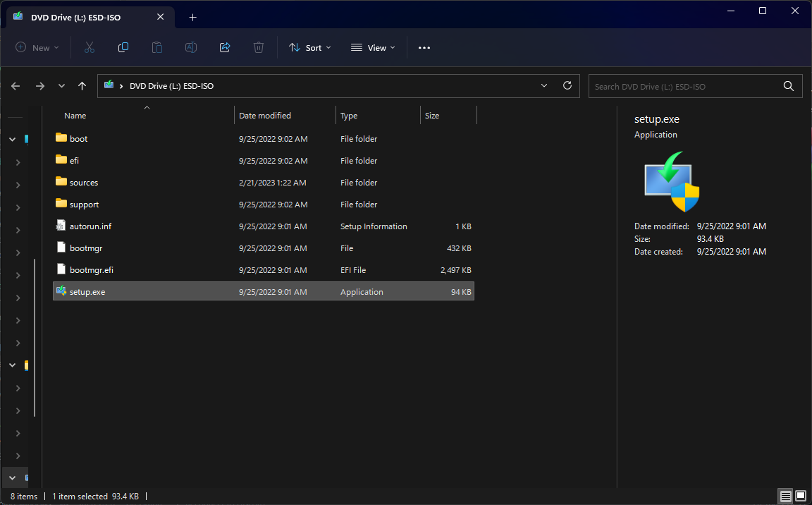Add a new tab with plus button
This screenshot has height=505, width=812.
point(192,17)
